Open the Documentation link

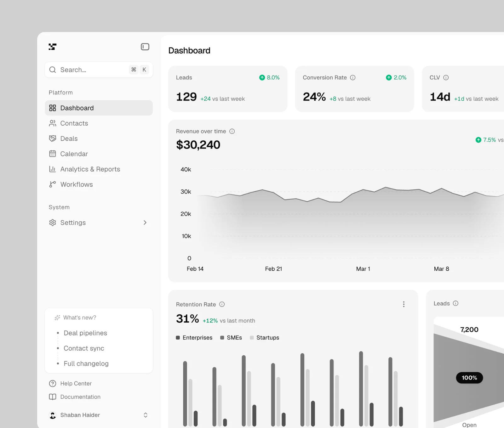click(80, 397)
